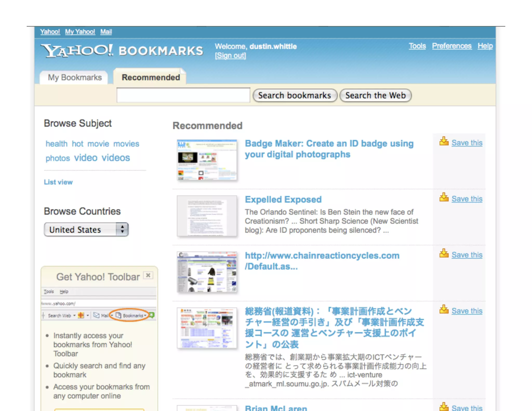Click Save this for chainreactioncycles link
This screenshot has height=411, width=532.
tap(467, 255)
